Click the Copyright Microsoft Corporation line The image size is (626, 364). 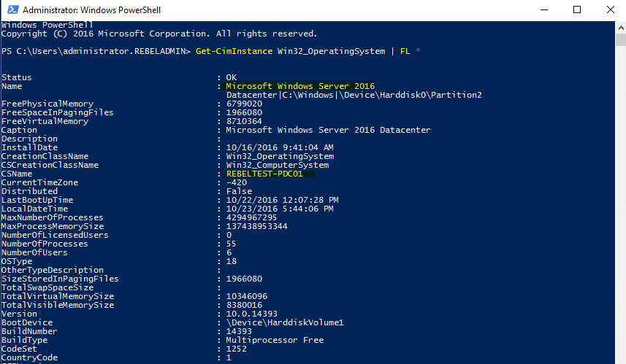point(159,34)
